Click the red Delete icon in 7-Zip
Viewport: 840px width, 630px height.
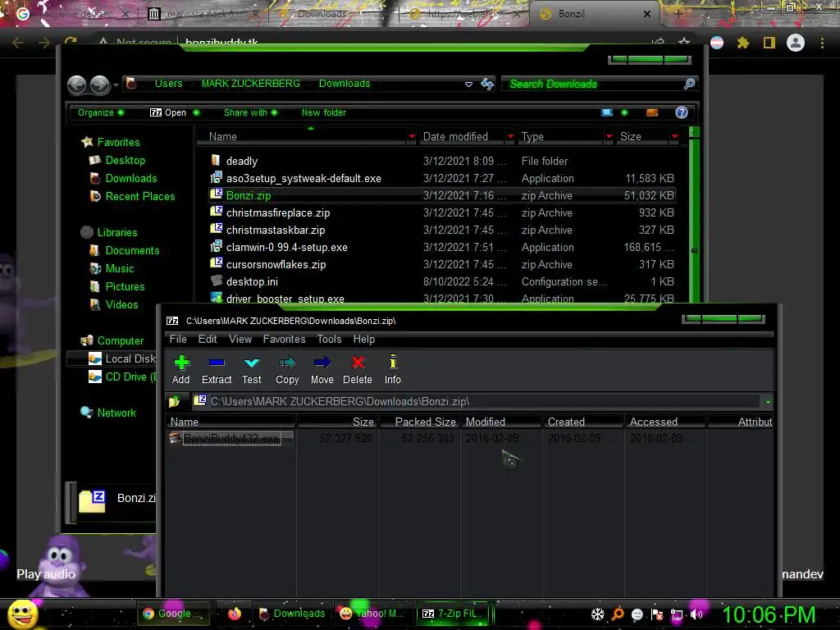[358, 370]
